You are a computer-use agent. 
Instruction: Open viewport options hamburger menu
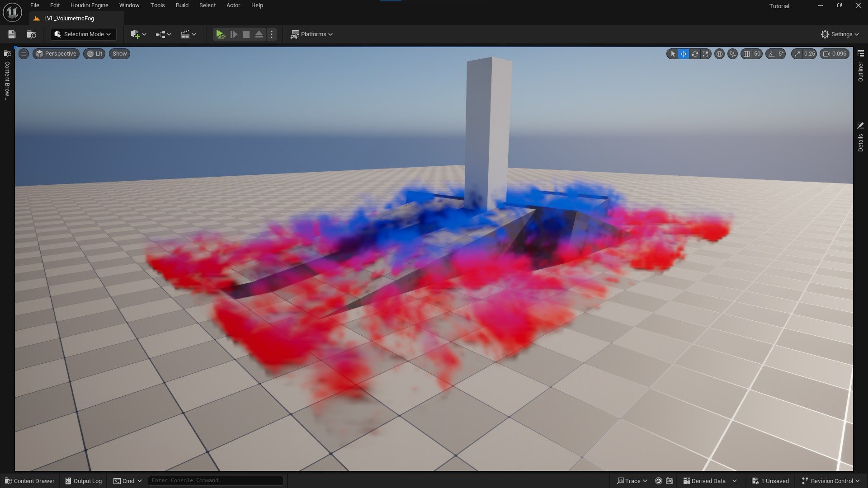24,54
